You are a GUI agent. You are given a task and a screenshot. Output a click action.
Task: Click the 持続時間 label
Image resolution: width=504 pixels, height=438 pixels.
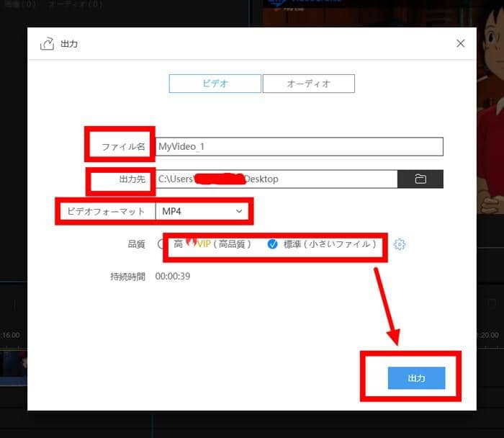[127, 276]
